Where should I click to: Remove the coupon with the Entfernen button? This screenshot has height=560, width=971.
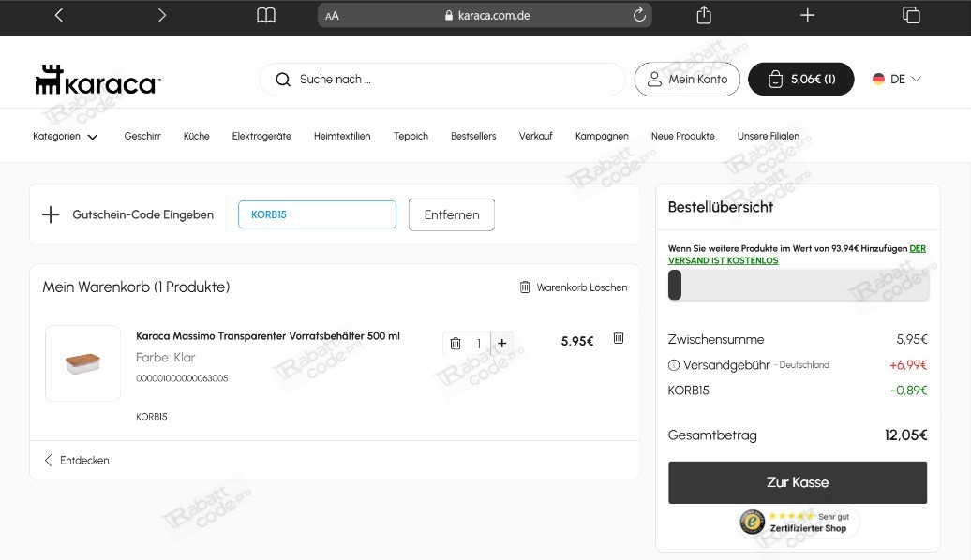452,214
